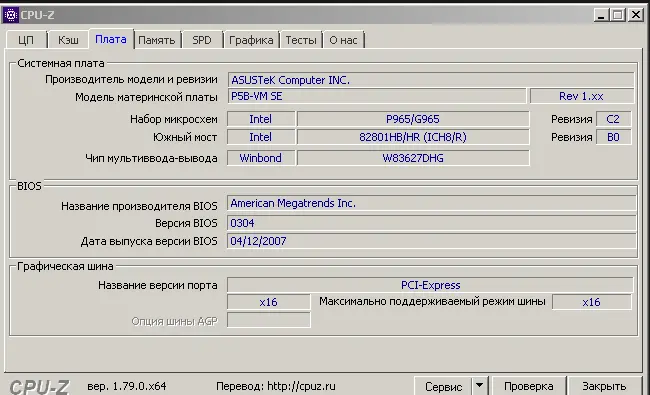Minimize the CPU-Z window
Screen dimensions: 650x395
[601, 15]
